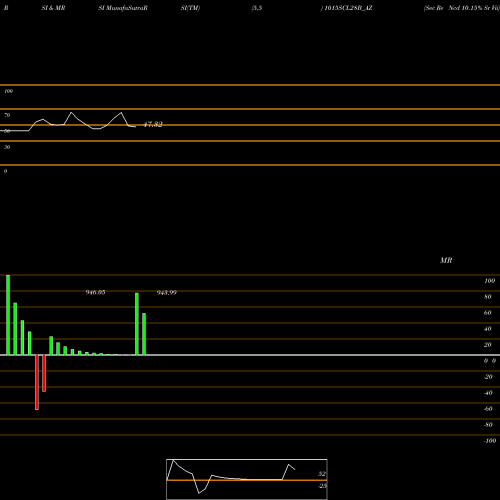Click the MR axis label -80
This screenshot has width=500, height=500.
(x=488, y=425)
